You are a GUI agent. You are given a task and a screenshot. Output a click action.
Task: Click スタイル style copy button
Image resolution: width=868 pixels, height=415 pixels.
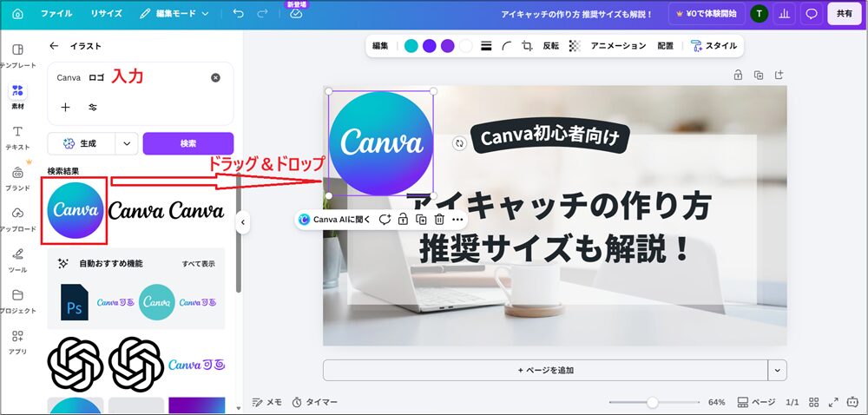click(x=713, y=46)
